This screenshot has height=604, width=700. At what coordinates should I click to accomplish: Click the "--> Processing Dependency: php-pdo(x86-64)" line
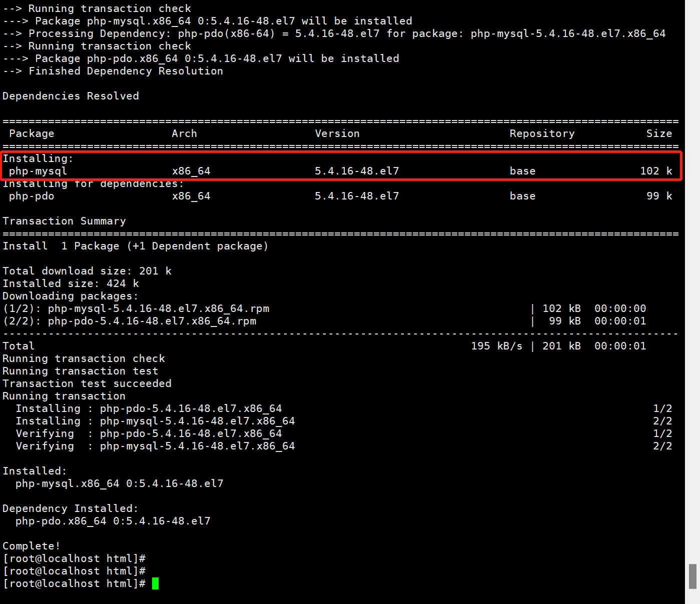click(x=334, y=33)
